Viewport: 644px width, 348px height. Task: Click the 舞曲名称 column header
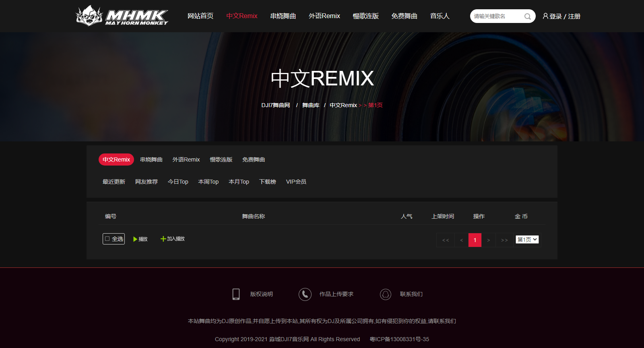(254, 216)
